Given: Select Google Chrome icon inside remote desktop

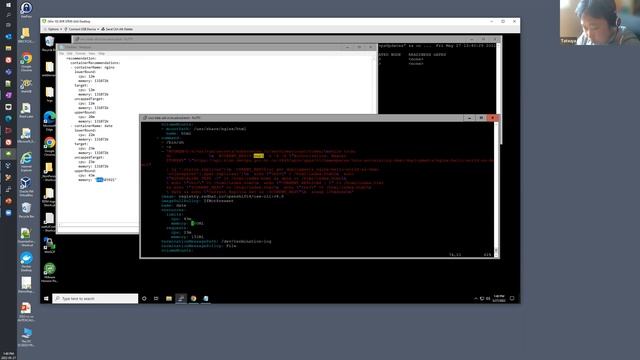Looking at the screenshot, I should [49, 146].
